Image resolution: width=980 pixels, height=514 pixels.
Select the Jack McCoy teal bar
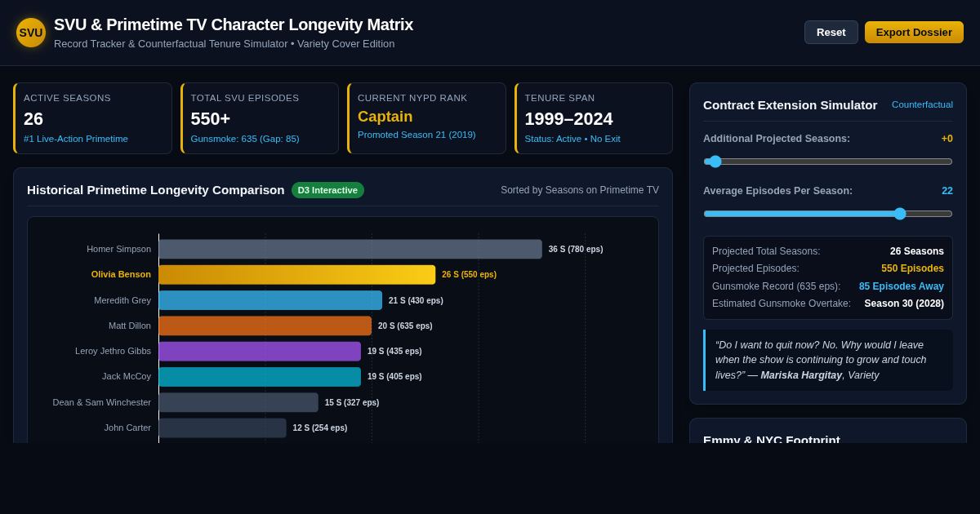[260, 376]
